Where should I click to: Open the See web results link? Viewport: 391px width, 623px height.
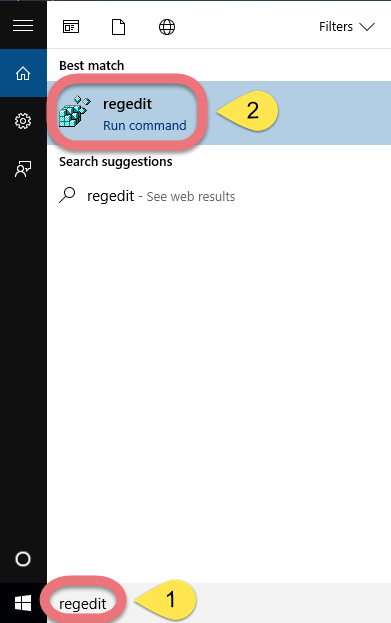coord(191,196)
